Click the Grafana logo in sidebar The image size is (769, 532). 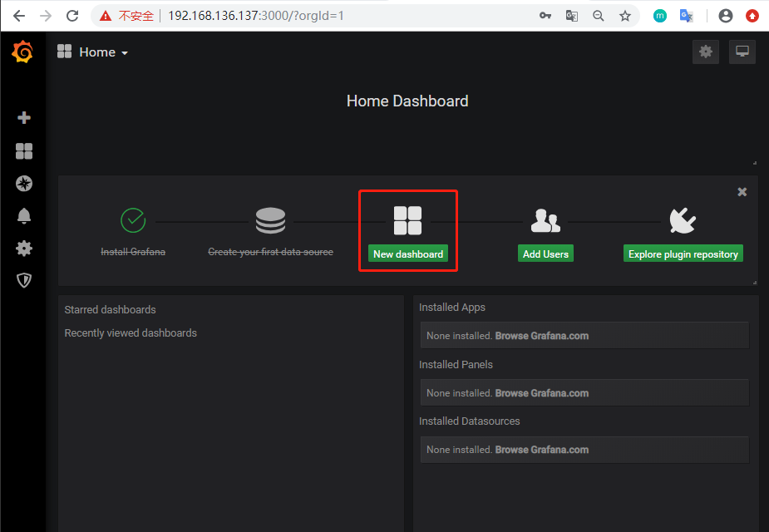pyautogui.click(x=22, y=52)
